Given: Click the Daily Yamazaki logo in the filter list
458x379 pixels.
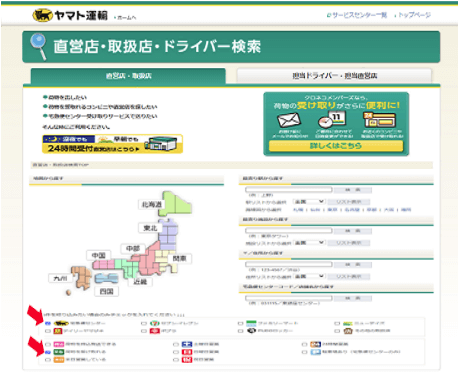Looking at the screenshot, I should (58, 331).
